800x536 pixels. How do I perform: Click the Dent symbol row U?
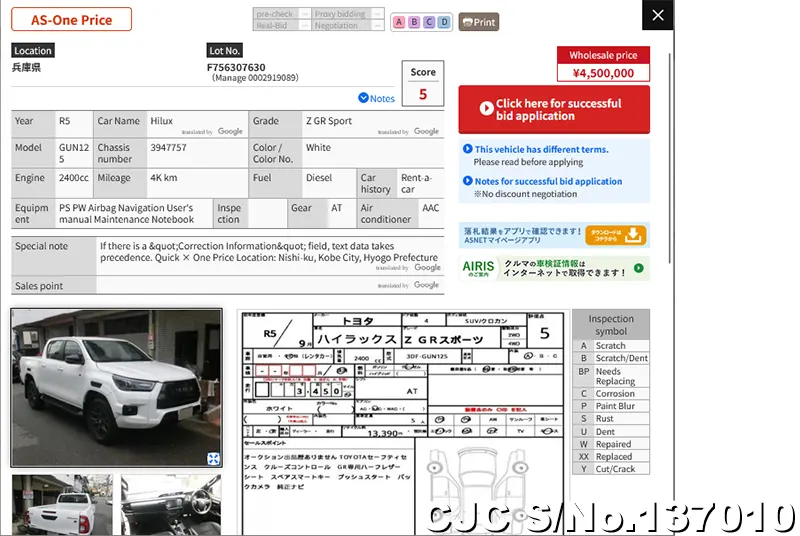tap(611, 431)
